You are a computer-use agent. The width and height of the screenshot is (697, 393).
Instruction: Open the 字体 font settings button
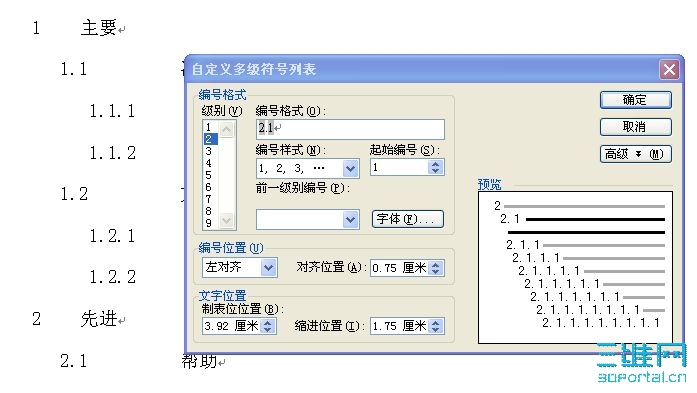[x=408, y=219]
